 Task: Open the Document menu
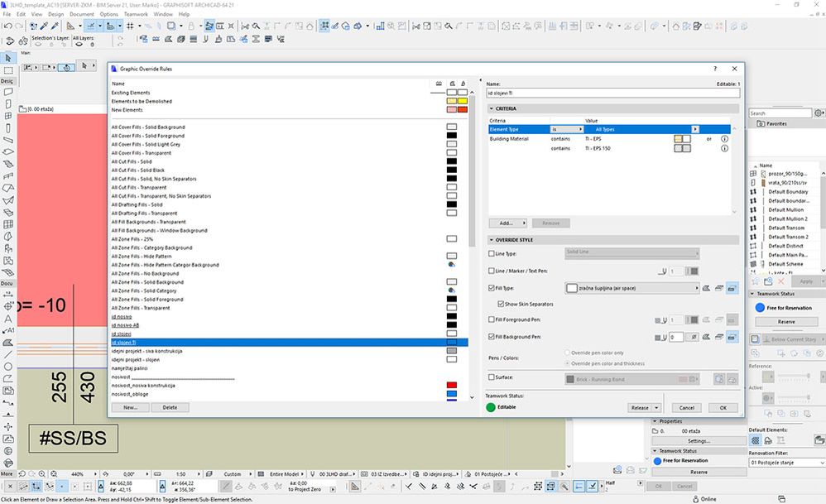(82, 14)
